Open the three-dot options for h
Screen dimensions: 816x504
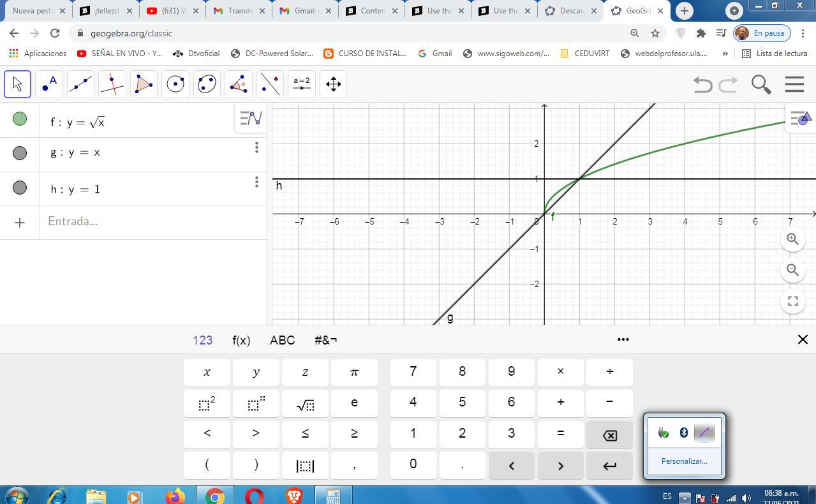256,182
